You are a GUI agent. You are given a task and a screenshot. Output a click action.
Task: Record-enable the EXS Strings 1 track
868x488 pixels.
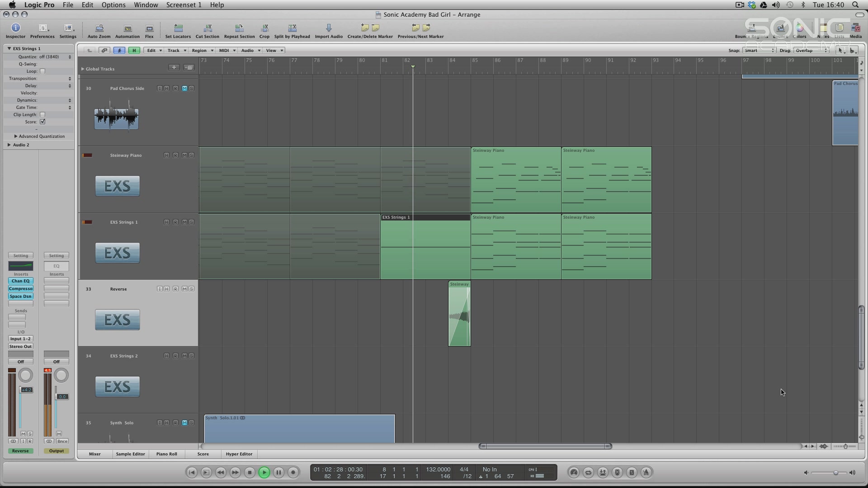click(x=175, y=222)
